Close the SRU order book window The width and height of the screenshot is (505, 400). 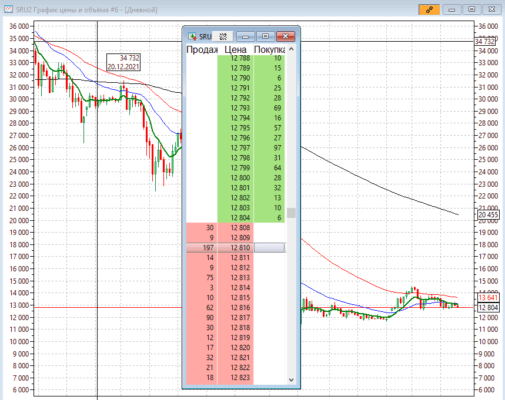tap(285, 36)
